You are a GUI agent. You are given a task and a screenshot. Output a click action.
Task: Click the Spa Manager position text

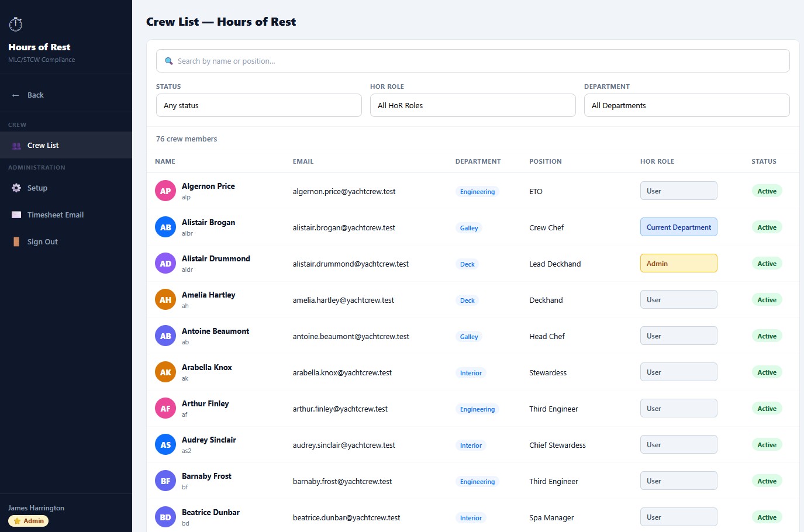[551, 518]
